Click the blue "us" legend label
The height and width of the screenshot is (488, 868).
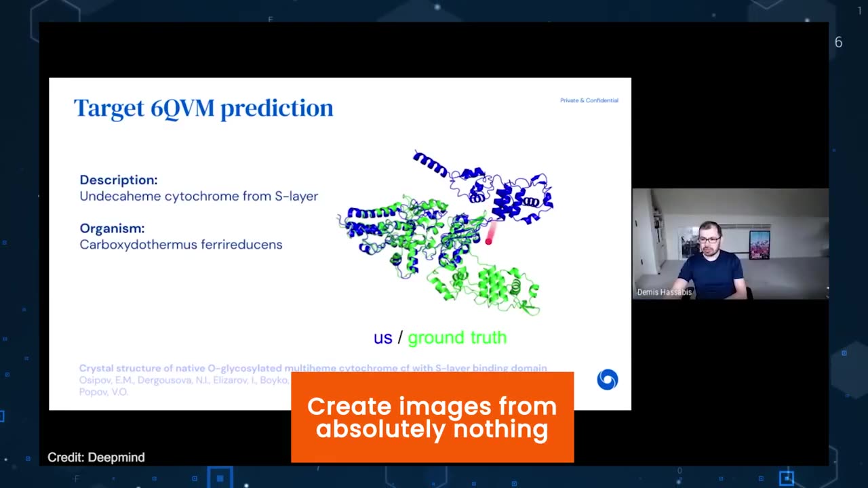tap(382, 338)
